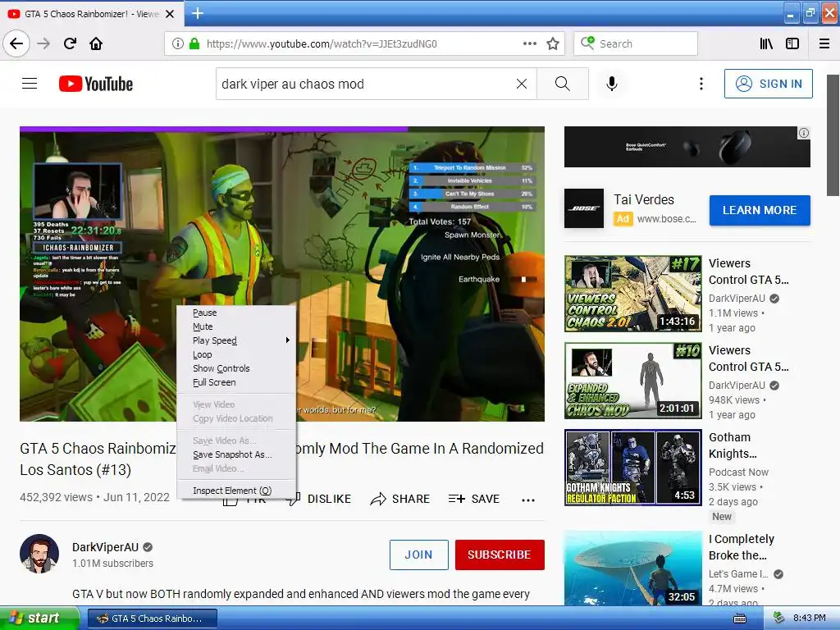Image resolution: width=840 pixels, height=630 pixels.
Task: Open I Completely Broke the video thumbnail
Action: pyautogui.click(x=632, y=568)
